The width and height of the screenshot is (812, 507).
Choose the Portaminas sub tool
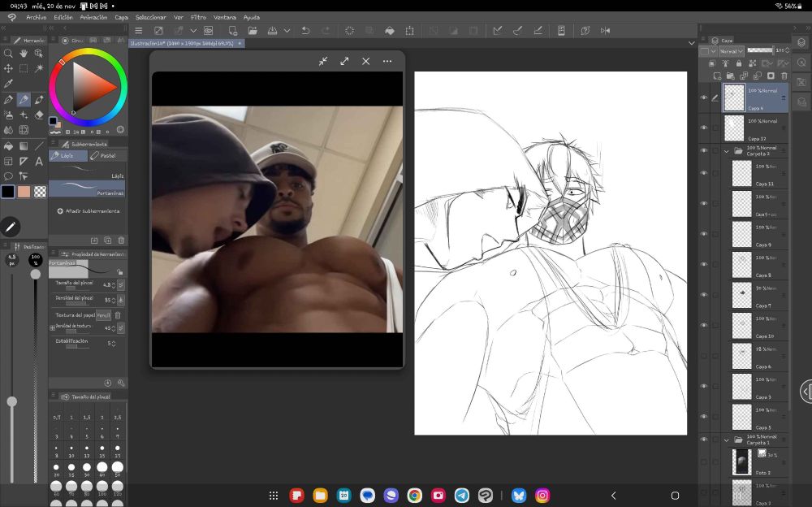[87, 188]
